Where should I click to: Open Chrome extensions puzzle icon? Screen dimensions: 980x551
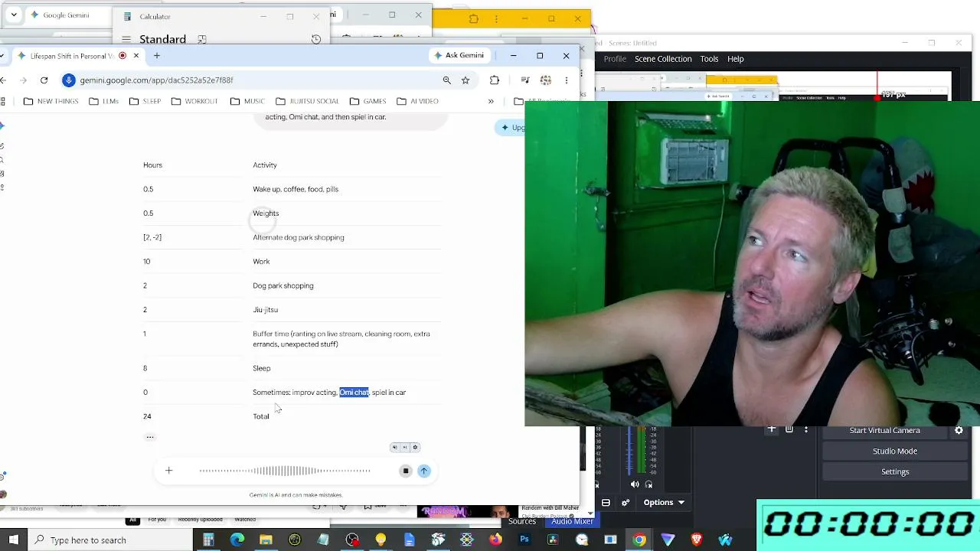tap(495, 80)
